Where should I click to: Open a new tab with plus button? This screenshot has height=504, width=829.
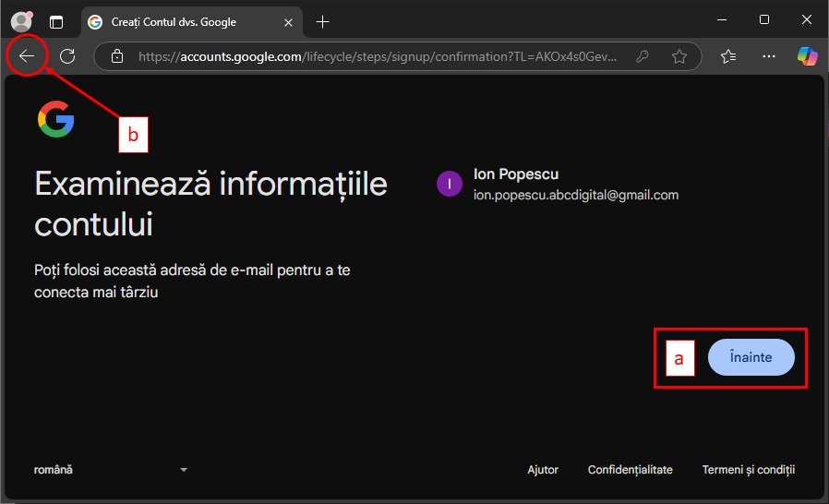coord(322,21)
